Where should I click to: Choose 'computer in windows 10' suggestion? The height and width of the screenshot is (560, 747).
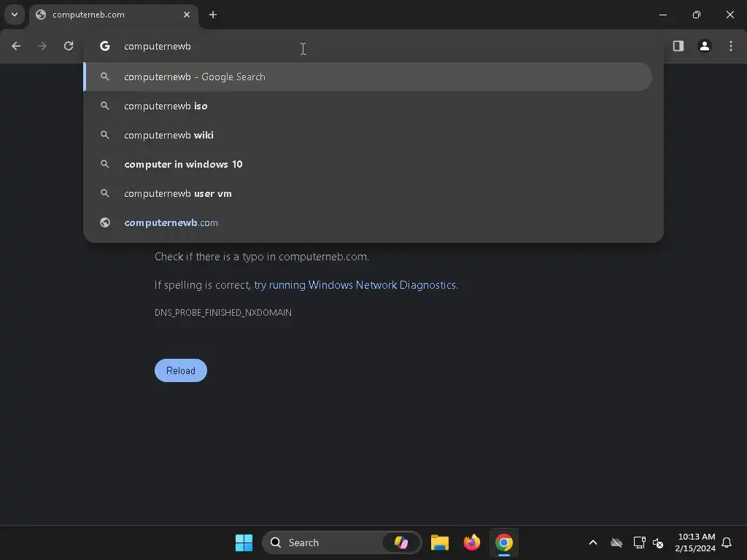click(368, 164)
